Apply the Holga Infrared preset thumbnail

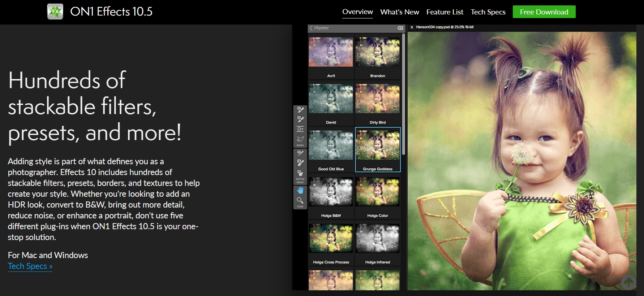tap(378, 238)
